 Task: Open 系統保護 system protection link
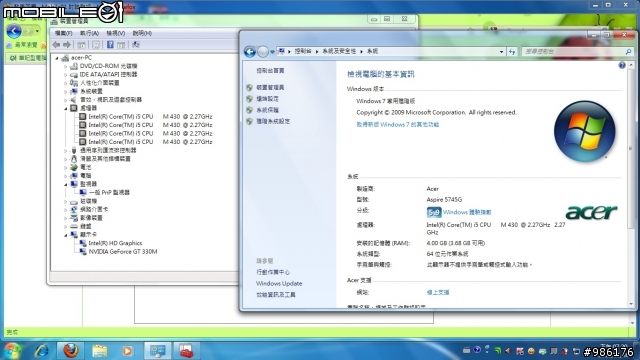tap(267, 110)
